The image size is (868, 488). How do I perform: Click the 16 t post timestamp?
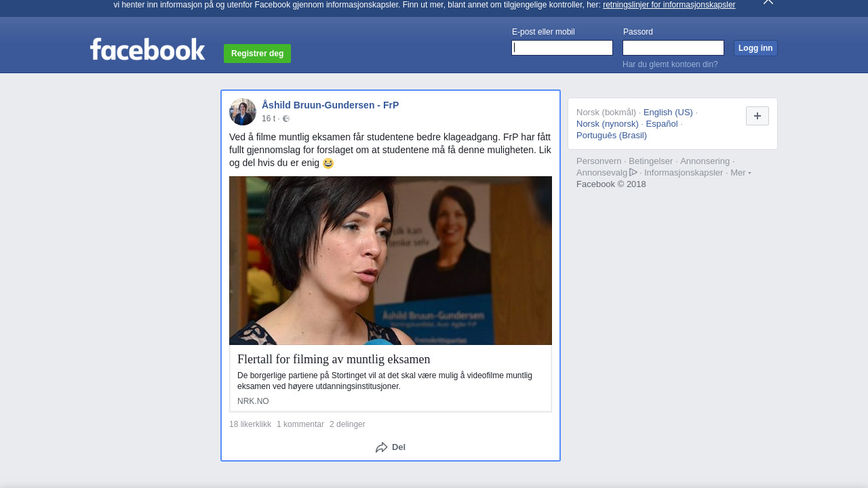[269, 119]
